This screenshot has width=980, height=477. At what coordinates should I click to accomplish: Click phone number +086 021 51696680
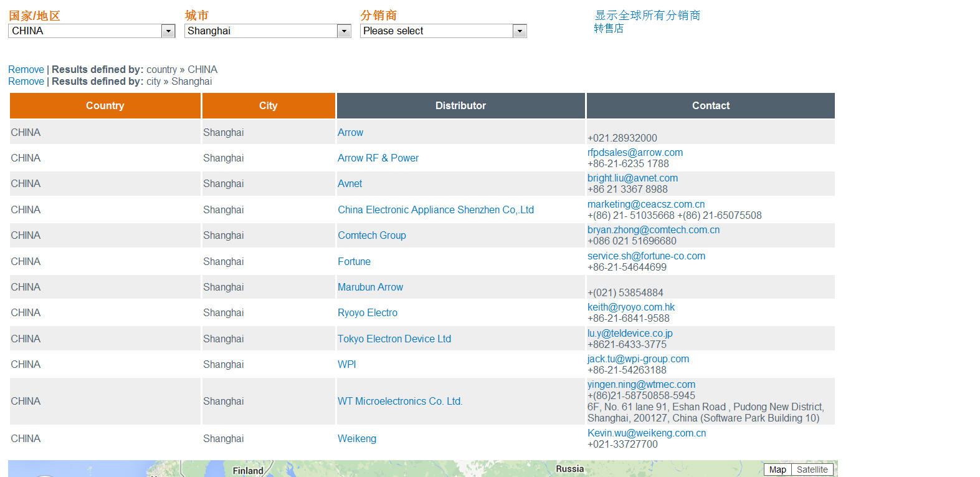pyautogui.click(x=632, y=241)
